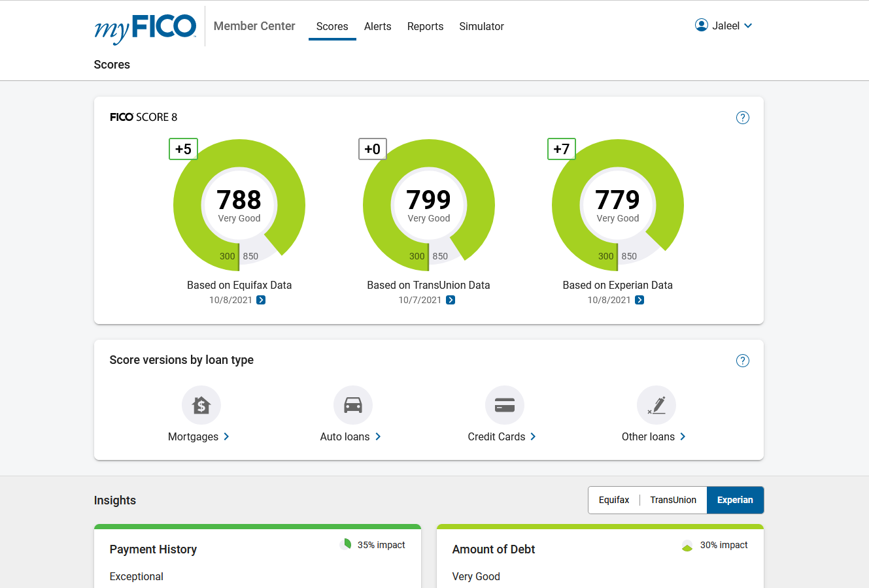Screen dimensions: 869x588
Task: Select the Mortgages house icon
Action: click(x=201, y=405)
